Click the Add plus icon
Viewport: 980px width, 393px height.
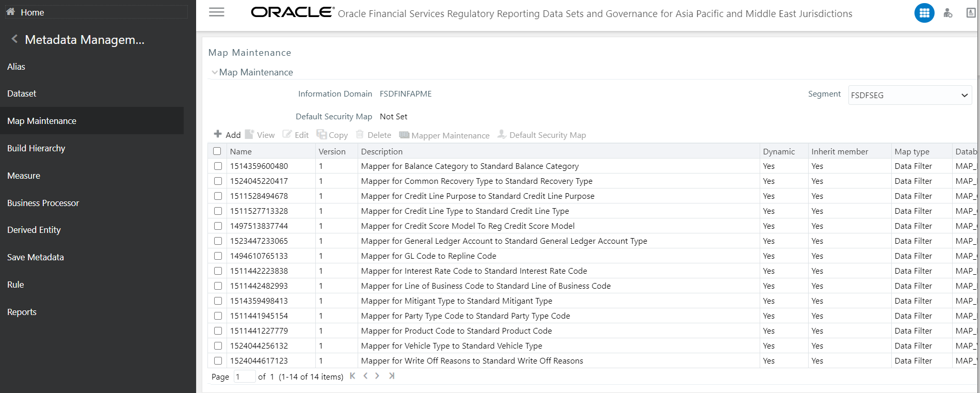tap(218, 134)
